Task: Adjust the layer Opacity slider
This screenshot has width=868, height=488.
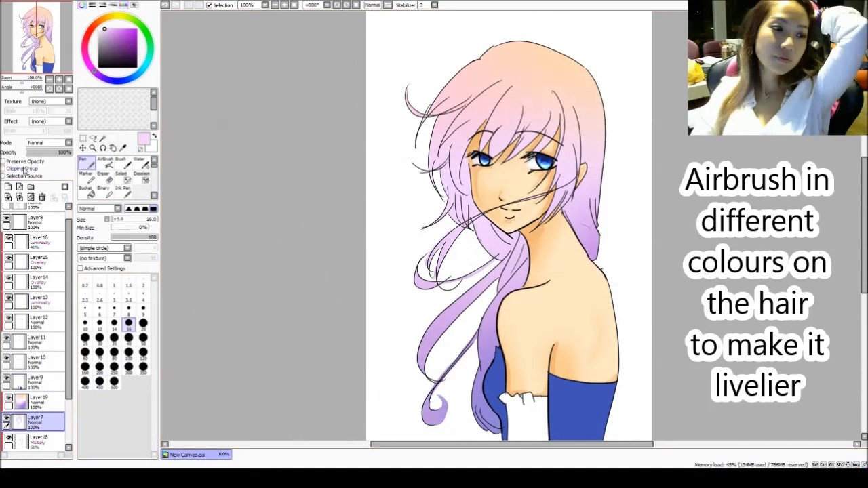Action: point(49,152)
